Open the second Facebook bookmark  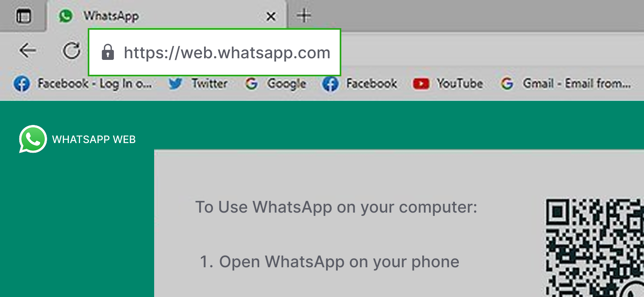click(x=360, y=84)
